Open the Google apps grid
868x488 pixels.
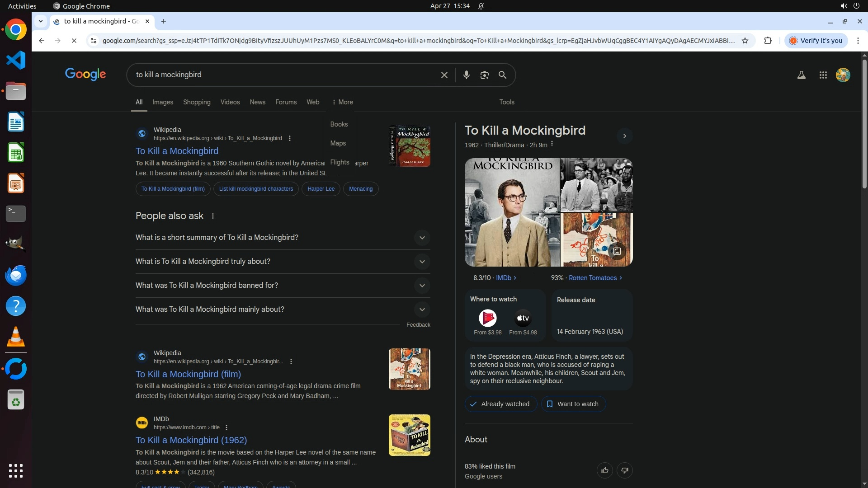823,75
